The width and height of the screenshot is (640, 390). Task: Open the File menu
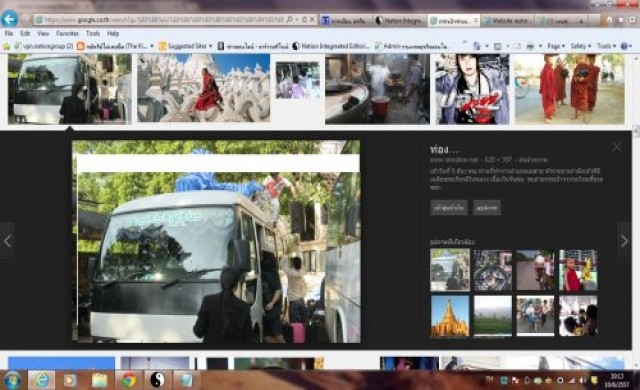9,33
